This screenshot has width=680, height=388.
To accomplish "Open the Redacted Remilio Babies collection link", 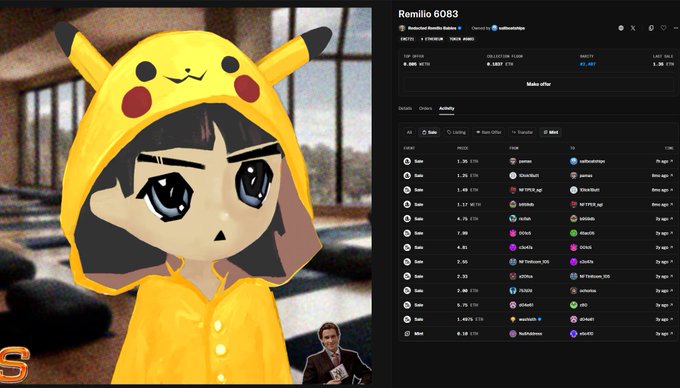I will click(432, 28).
